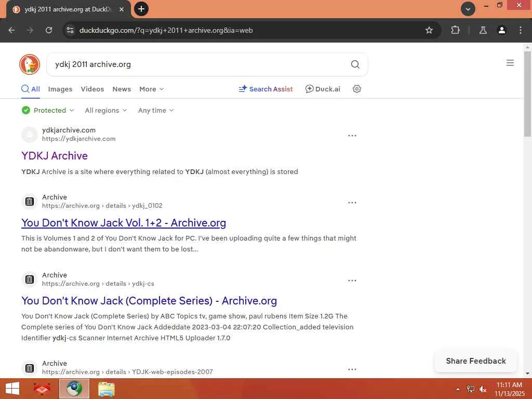Click the magnifier search icon in search box
The width and height of the screenshot is (532, 399).
pyautogui.click(x=355, y=64)
